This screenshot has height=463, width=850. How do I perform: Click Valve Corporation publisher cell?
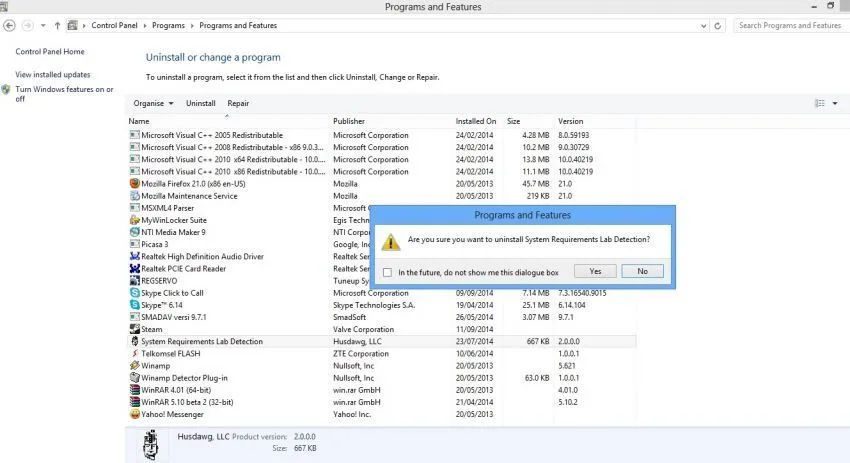[x=363, y=329]
